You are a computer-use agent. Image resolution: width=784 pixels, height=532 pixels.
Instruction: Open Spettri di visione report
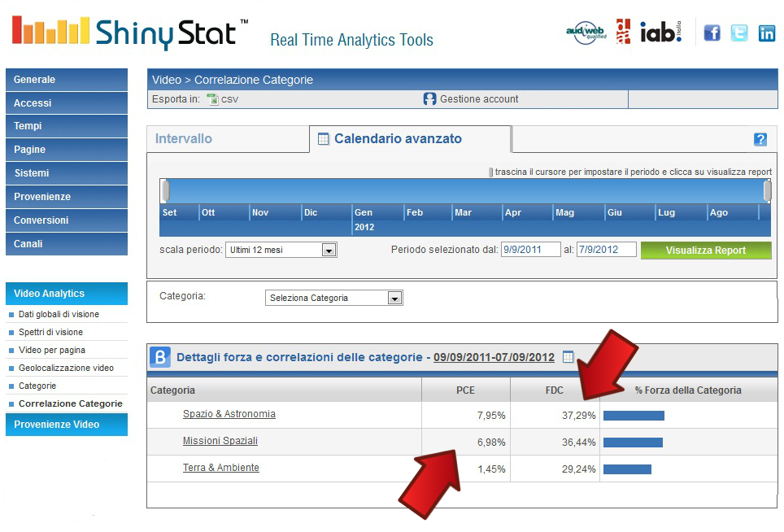tap(50, 332)
